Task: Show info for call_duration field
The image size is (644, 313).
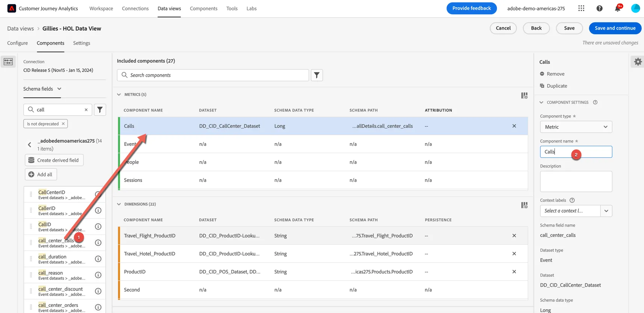Action: click(x=98, y=259)
